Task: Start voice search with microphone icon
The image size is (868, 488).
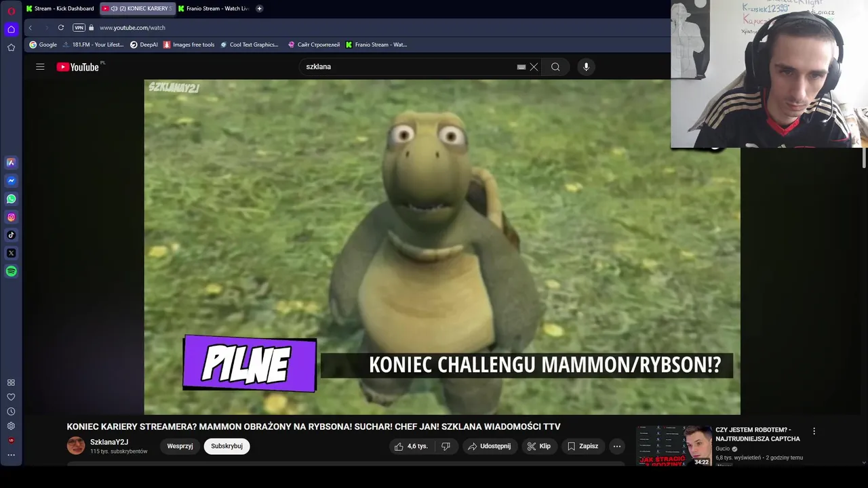Action: 587,66
